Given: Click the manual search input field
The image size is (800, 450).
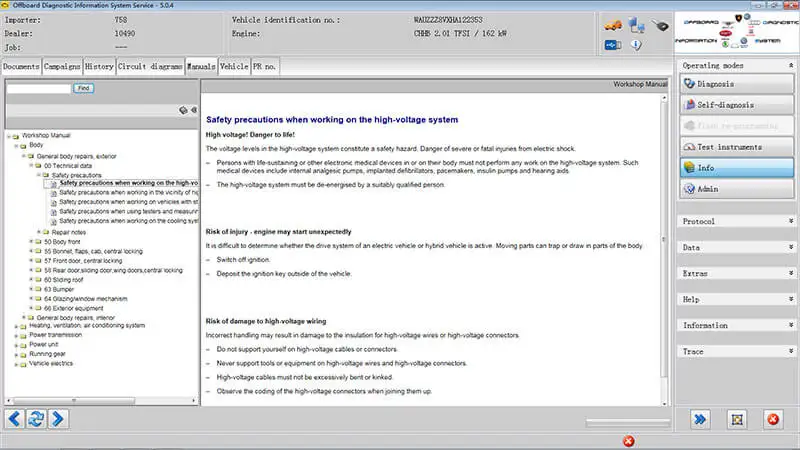Looking at the screenshot, I should (x=39, y=88).
